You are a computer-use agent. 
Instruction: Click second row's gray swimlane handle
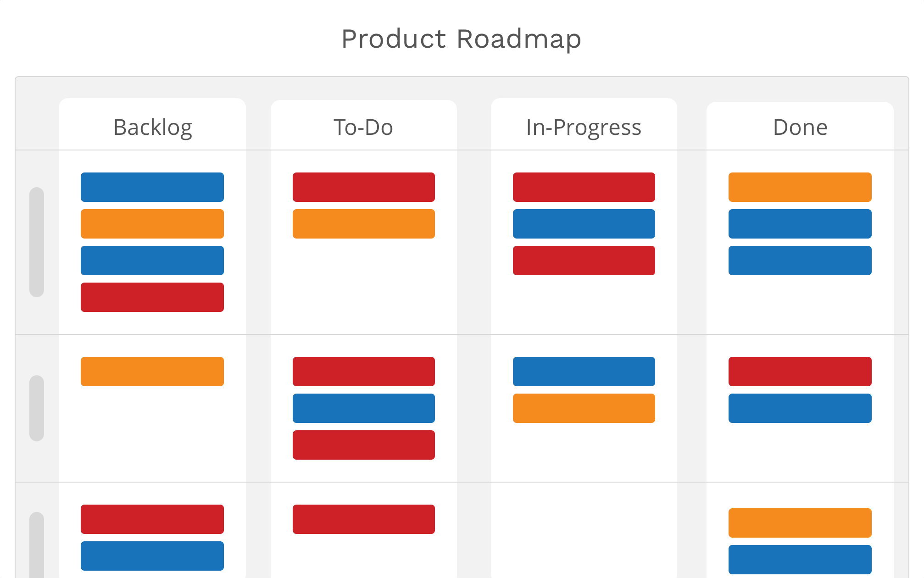tap(37, 408)
